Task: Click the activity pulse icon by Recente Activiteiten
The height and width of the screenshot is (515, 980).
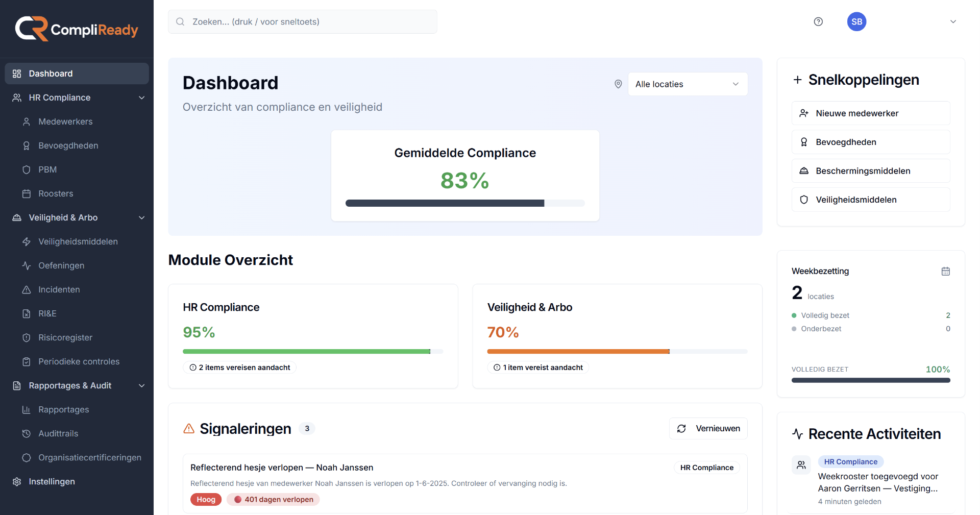Action: click(797, 434)
